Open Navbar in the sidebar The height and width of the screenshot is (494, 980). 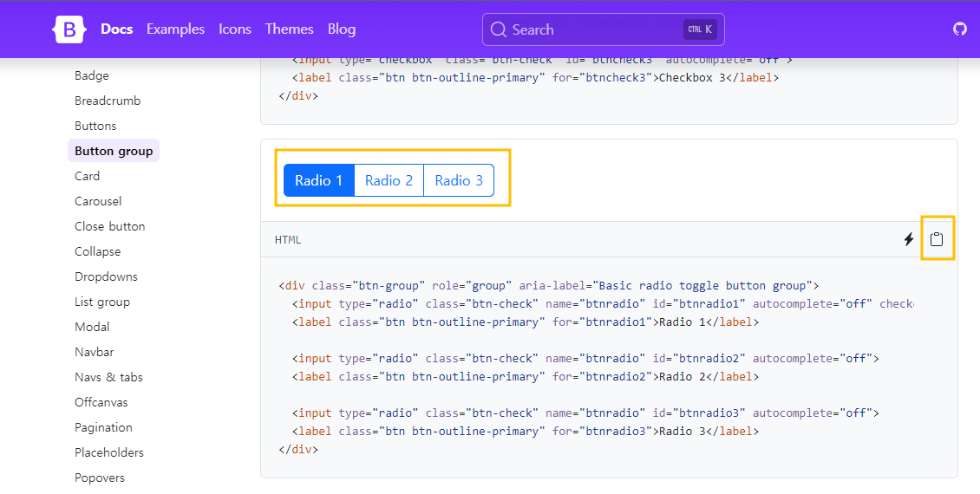coord(95,352)
